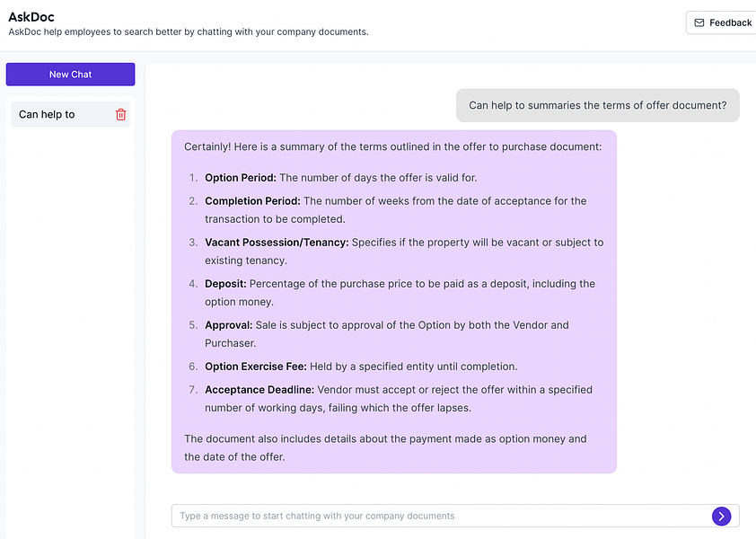Viewport: 756px width, 539px height.
Task: Click the envelope icon beside Feedback
Action: pyautogui.click(x=699, y=22)
